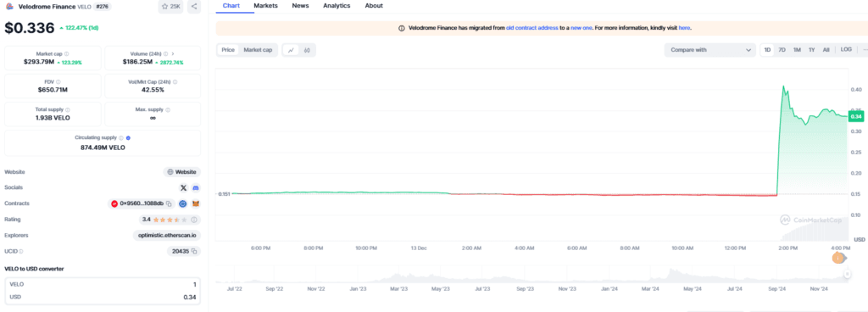Set chart range to 1D
This screenshot has width=868, height=312.
coord(767,50)
